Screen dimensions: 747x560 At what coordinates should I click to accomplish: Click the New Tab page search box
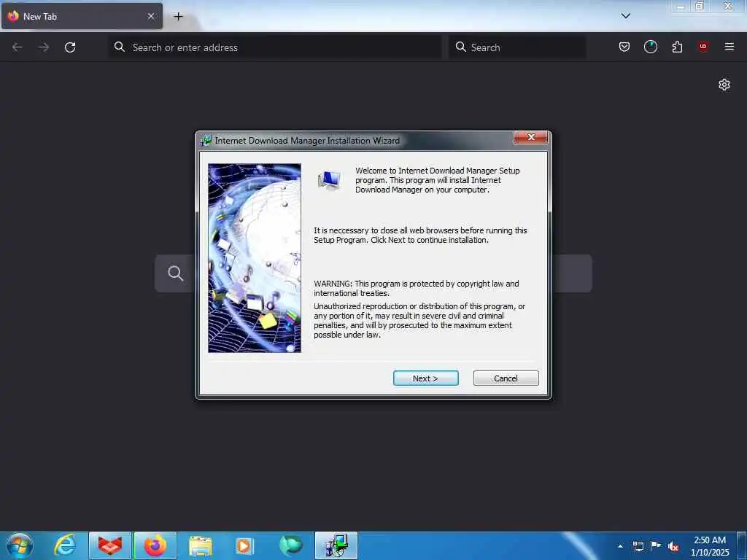373,273
